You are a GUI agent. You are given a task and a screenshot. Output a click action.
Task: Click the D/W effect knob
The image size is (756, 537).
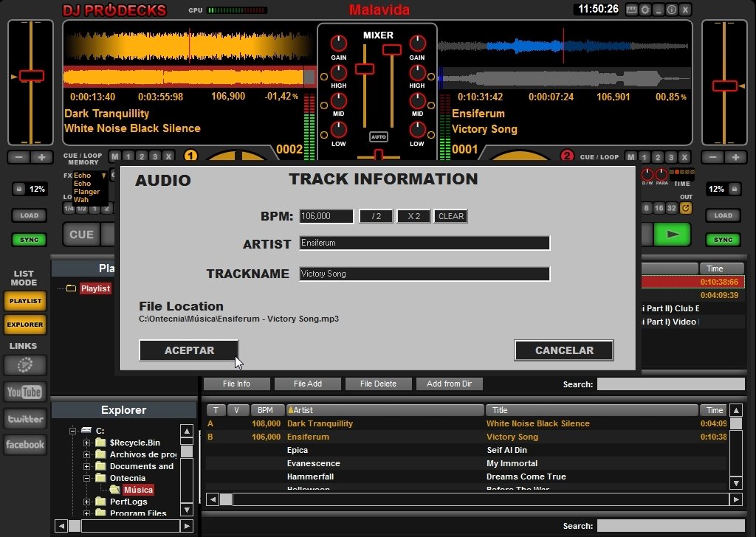(x=647, y=174)
